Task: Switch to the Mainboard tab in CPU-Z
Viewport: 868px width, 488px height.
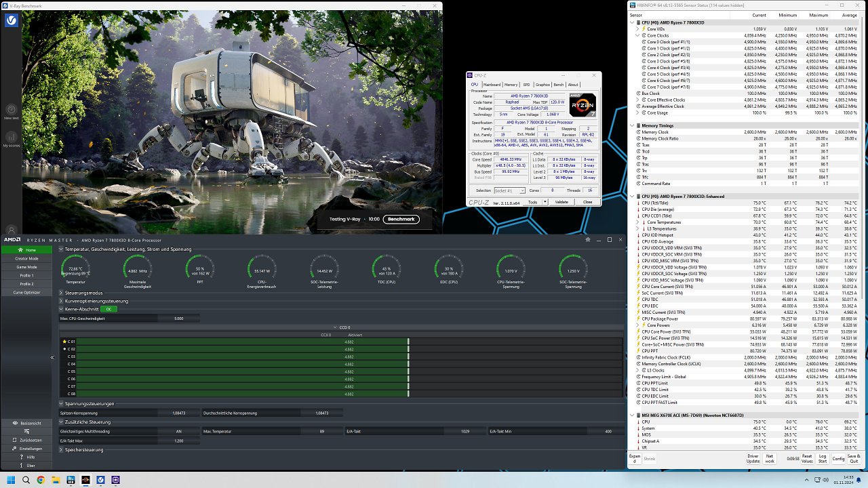Action: [x=492, y=85]
